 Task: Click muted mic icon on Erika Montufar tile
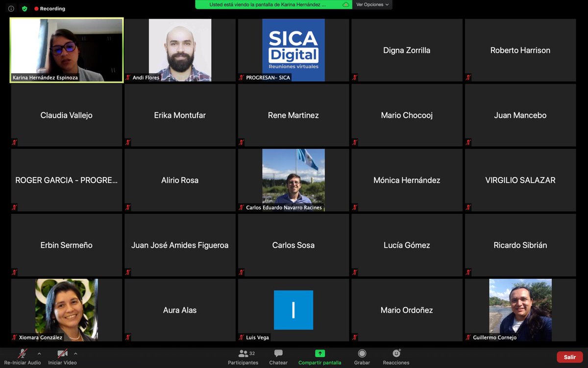coord(128,142)
